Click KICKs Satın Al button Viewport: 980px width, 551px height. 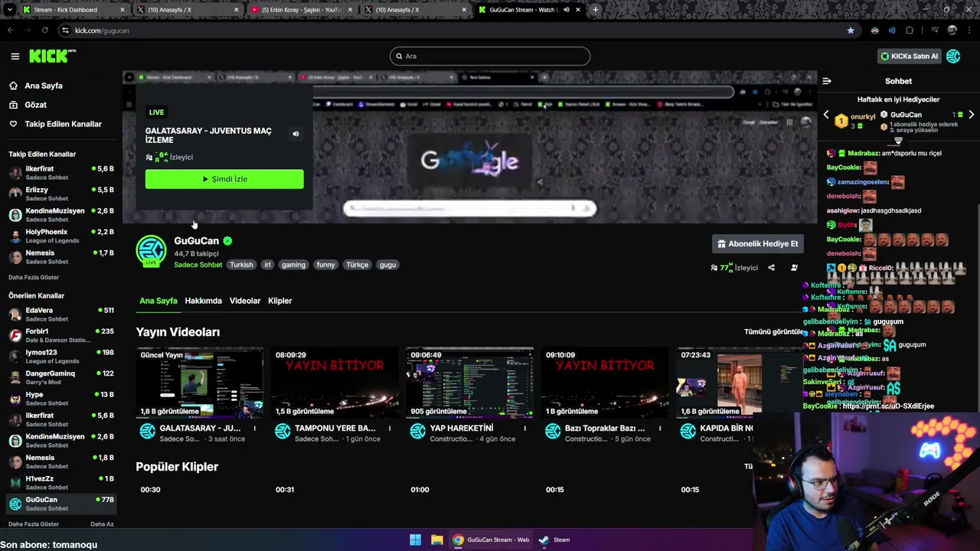click(909, 56)
